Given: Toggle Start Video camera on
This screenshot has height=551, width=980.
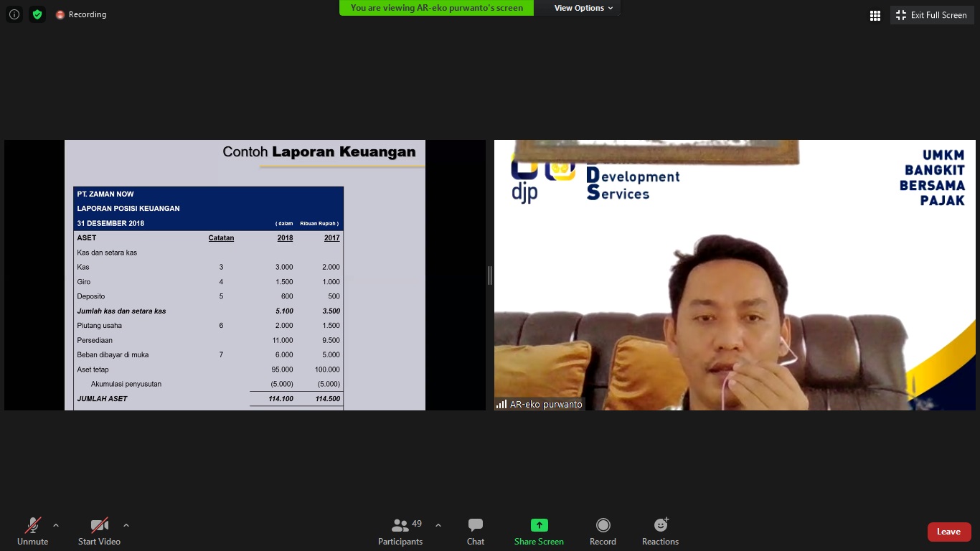Looking at the screenshot, I should pos(99,532).
